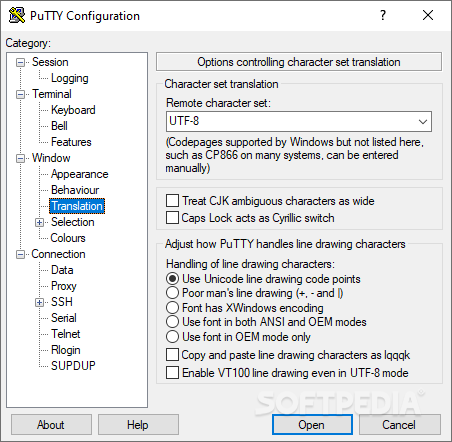Close the PuTTY Configuration window

pyautogui.click(x=428, y=15)
